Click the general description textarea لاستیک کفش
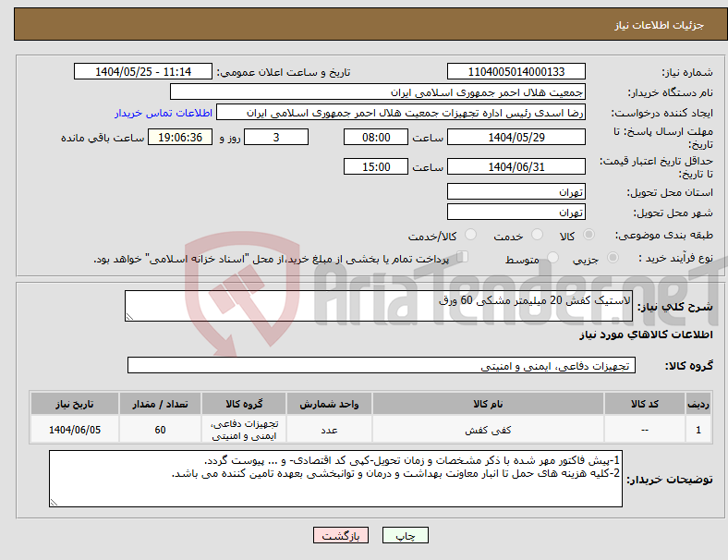Viewport: 728px width, 560px height. click(379, 306)
